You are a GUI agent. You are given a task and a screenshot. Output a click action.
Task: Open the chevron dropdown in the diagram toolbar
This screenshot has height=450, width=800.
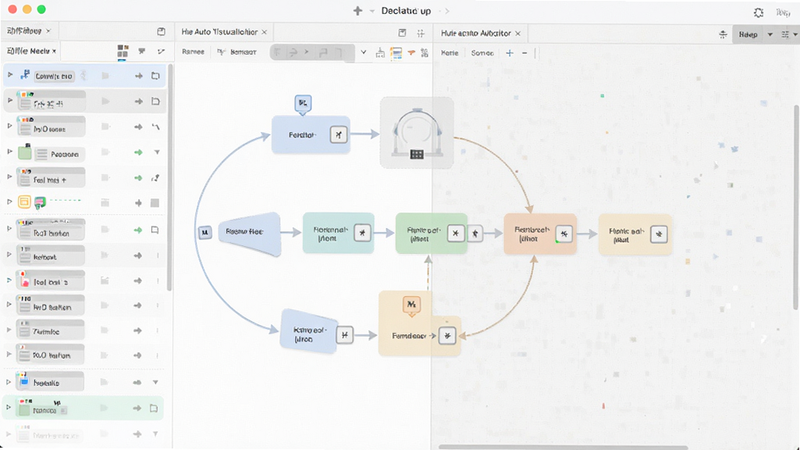click(363, 52)
